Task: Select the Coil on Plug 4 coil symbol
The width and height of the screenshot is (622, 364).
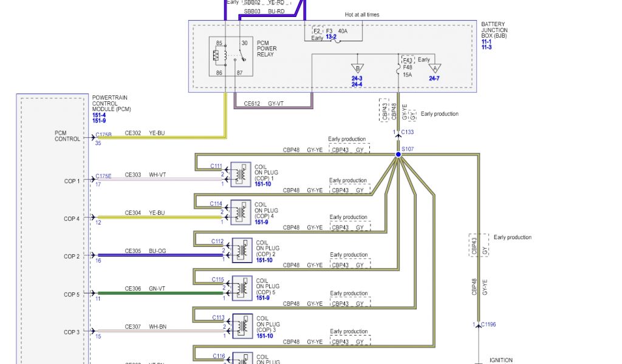Action: point(241,212)
